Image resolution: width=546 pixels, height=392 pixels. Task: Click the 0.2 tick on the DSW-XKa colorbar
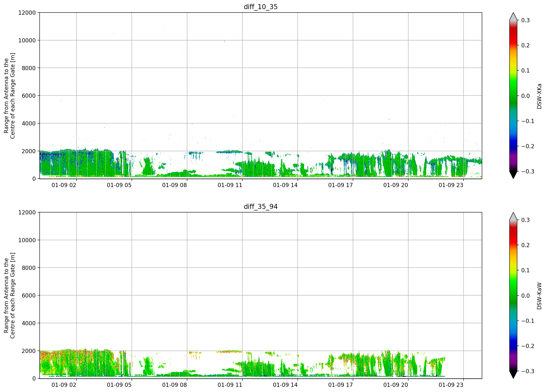[x=525, y=46]
